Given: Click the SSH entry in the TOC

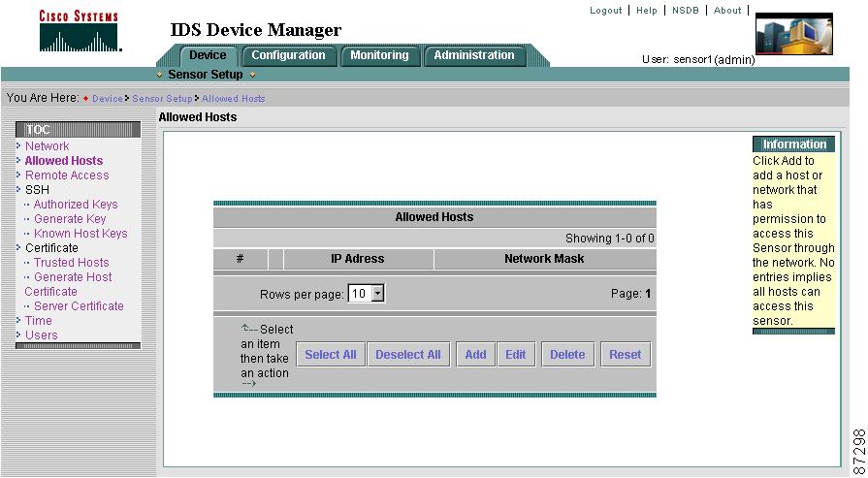Looking at the screenshot, I should point(37,190).
